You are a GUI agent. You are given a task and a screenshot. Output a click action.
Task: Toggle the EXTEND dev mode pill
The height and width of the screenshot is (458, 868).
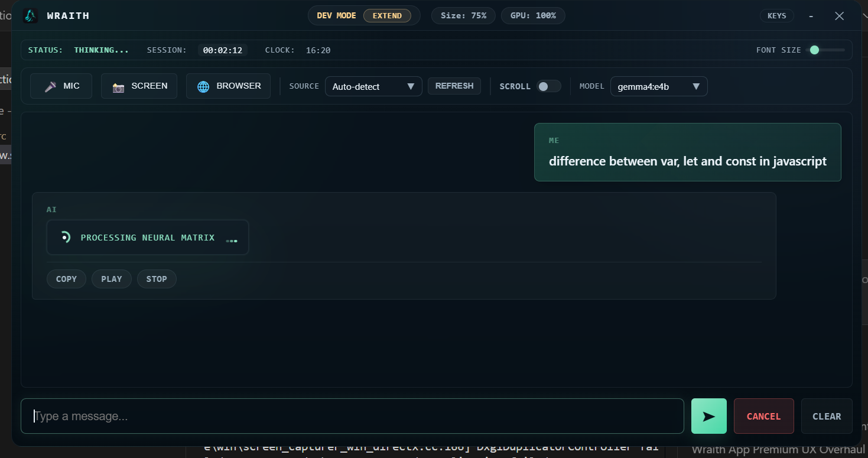(x=387, y=16)
